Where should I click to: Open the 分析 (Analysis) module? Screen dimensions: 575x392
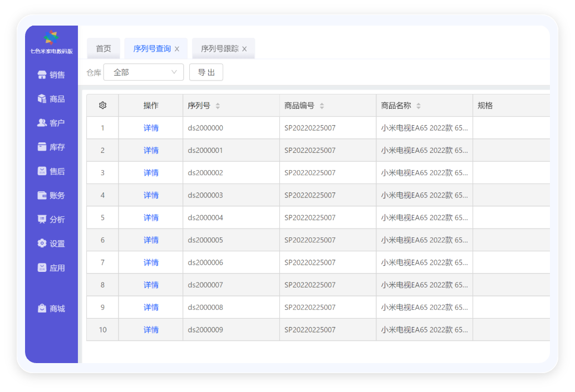click(x=51, y=219)
